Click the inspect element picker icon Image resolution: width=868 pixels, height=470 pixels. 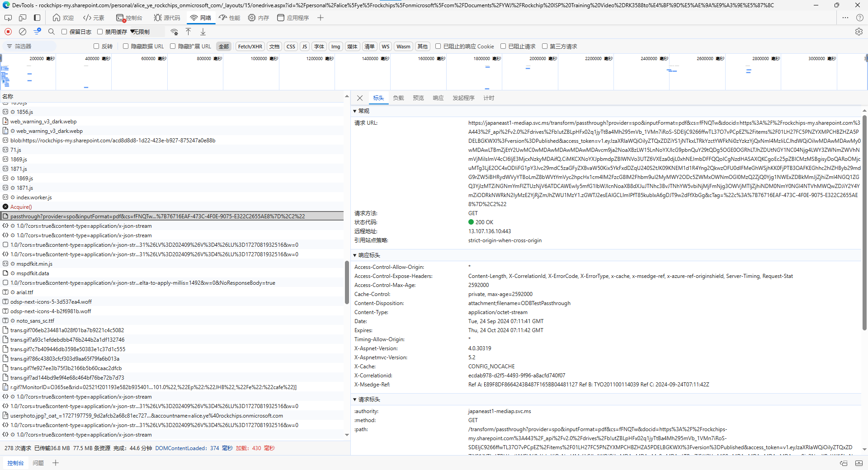pyautogui.click(x=8, y=18)
